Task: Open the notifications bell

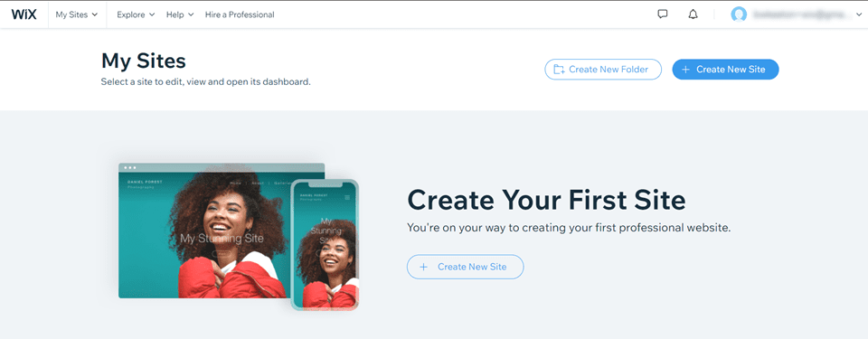Action: [x=693, y=14]
